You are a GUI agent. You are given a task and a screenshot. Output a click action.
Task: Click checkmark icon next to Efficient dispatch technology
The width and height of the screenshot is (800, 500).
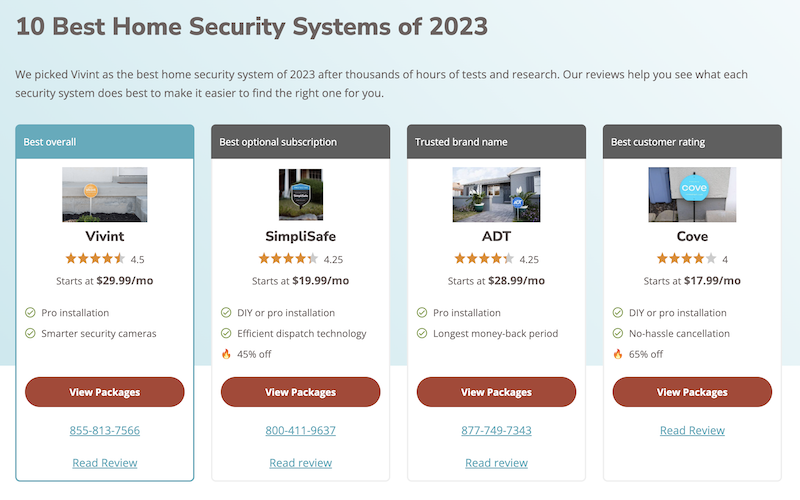[x=226, y=334]
